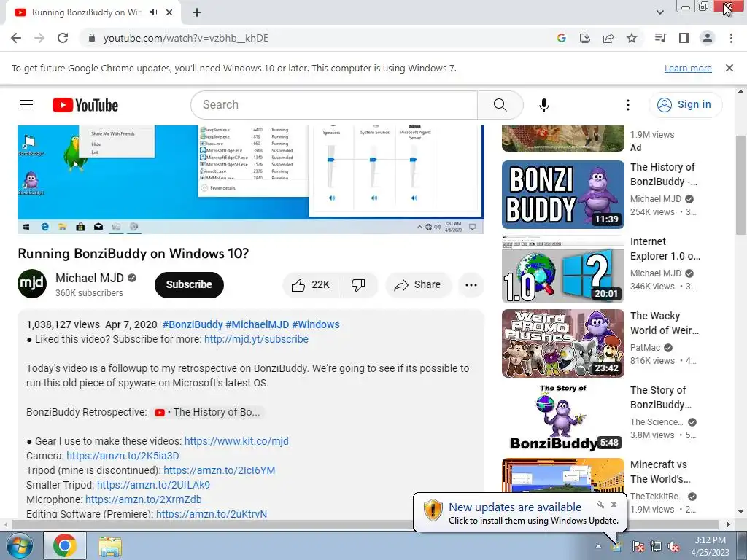Open the Action Center flag tray icon
This screenshot has width=747, height=560.
[x=638, y=547]
